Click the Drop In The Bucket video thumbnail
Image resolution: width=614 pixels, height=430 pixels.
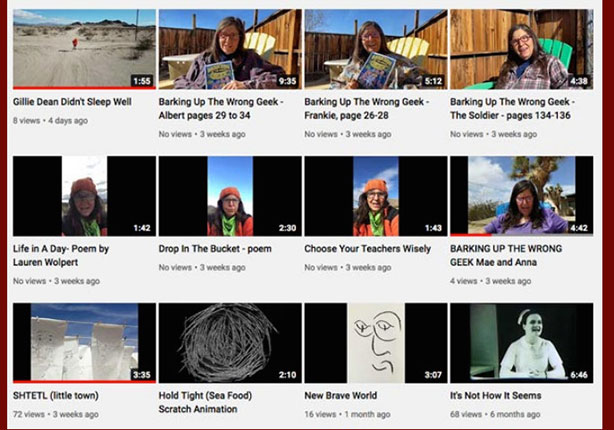pyautogui.click(x=230, y=196)
